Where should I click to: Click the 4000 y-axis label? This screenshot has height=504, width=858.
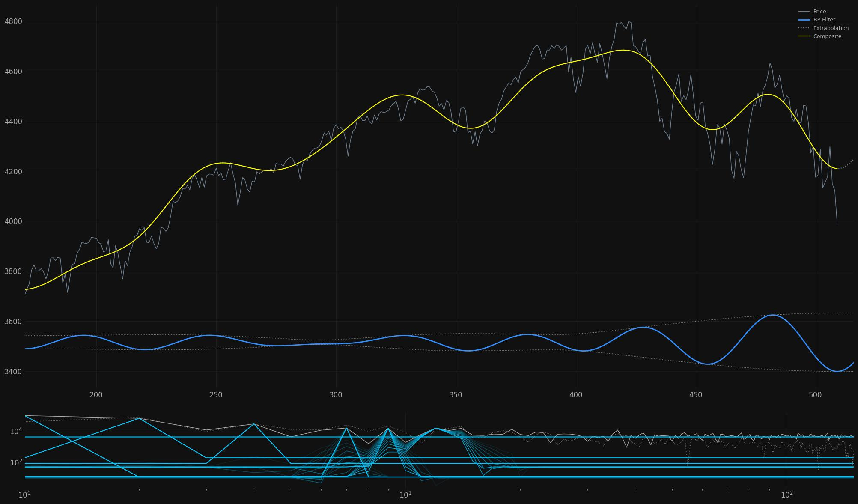click(13, 221)
